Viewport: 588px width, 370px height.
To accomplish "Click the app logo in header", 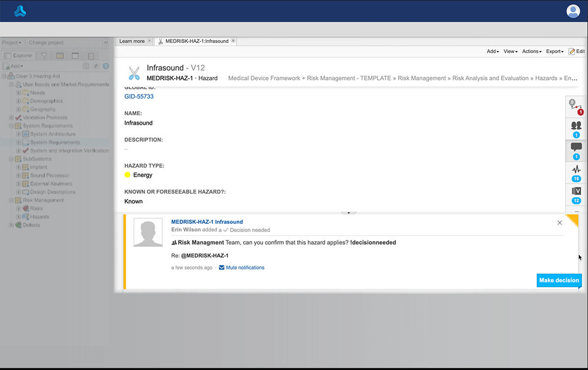I will pyautogui.click(x=20, y=11).
